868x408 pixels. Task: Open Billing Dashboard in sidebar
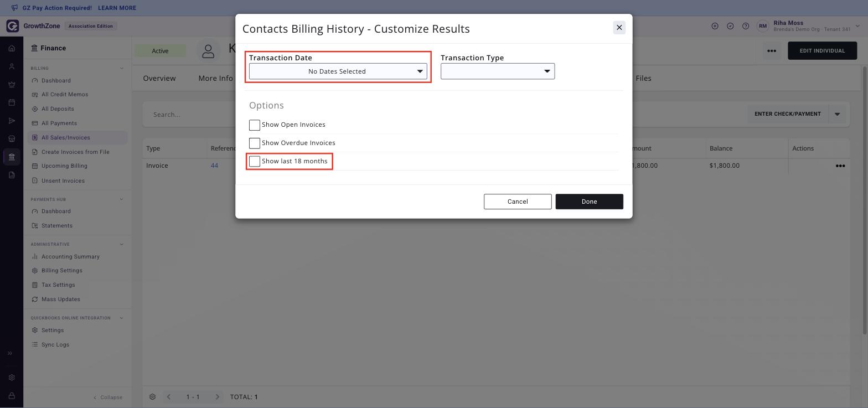tap(56, 81)
